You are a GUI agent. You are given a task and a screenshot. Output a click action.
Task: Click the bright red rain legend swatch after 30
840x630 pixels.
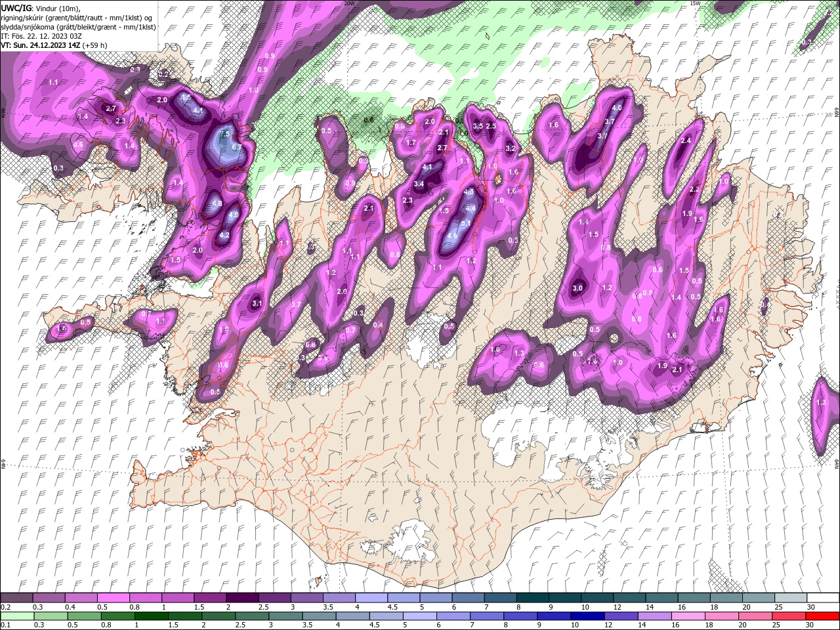(823, 616)
